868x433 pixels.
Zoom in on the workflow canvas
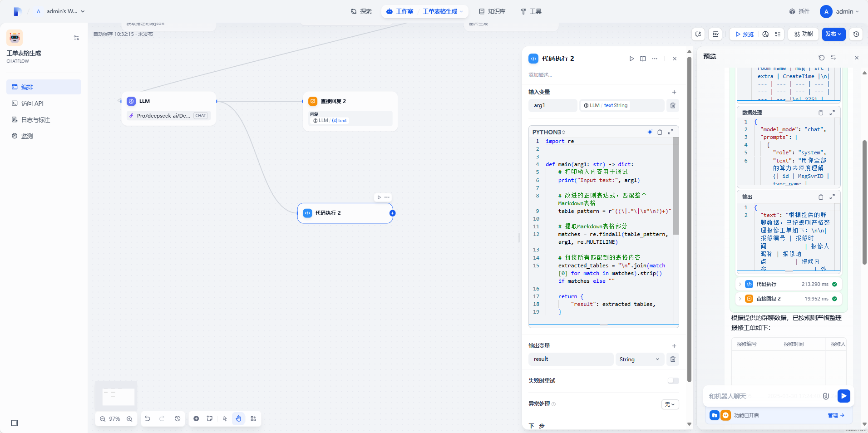(129, 419)
